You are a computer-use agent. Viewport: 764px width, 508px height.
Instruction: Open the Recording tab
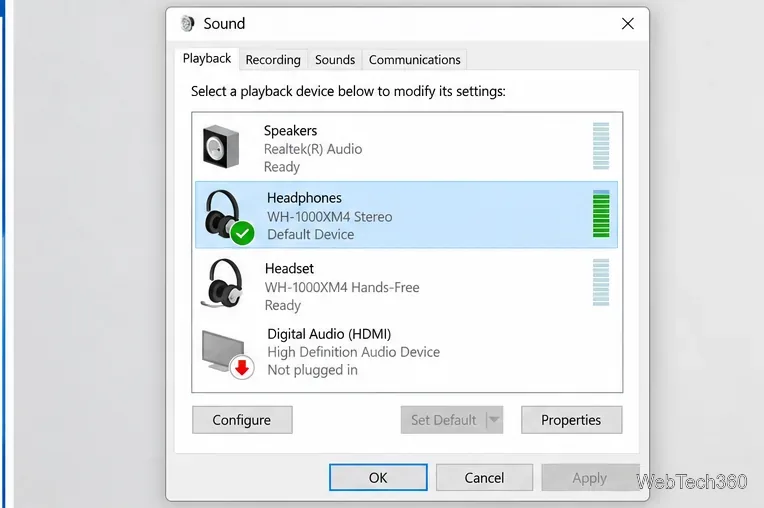tap(273, 59)
